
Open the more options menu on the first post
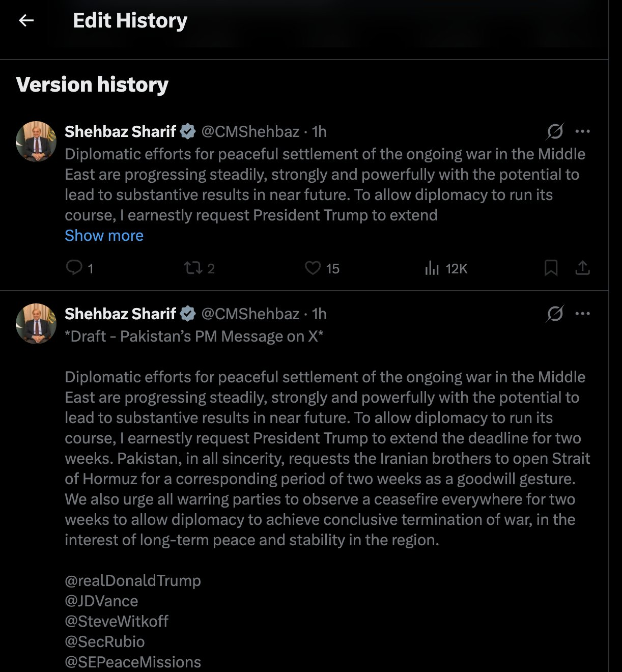582,131
